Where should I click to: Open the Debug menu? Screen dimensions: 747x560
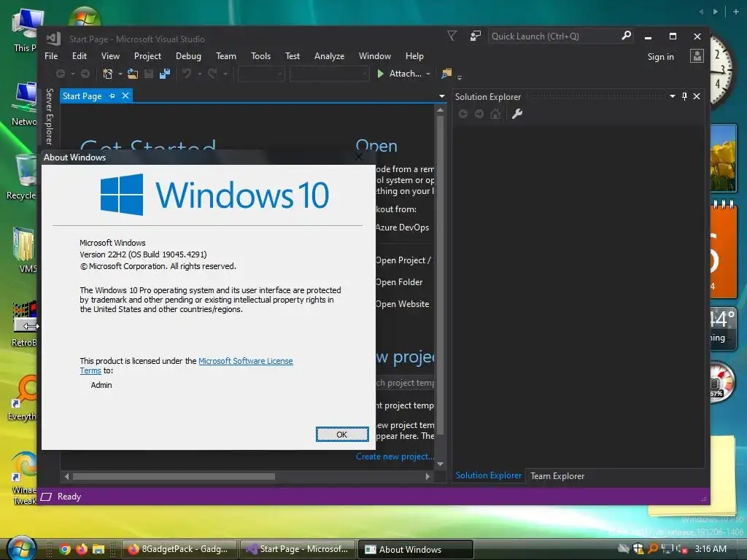coord(188,55)
